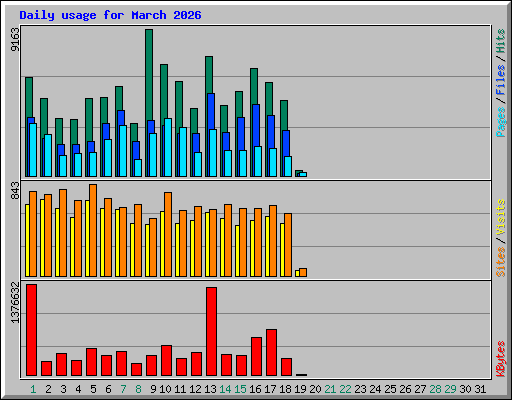
Task: Click day 8 on the x-axis
Action: tap(138, 389)
